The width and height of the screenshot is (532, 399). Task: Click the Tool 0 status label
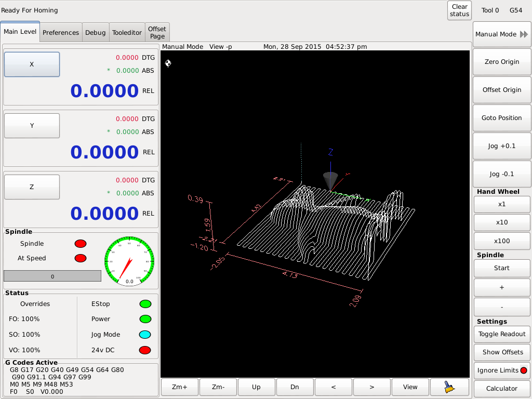click(490, 10)
